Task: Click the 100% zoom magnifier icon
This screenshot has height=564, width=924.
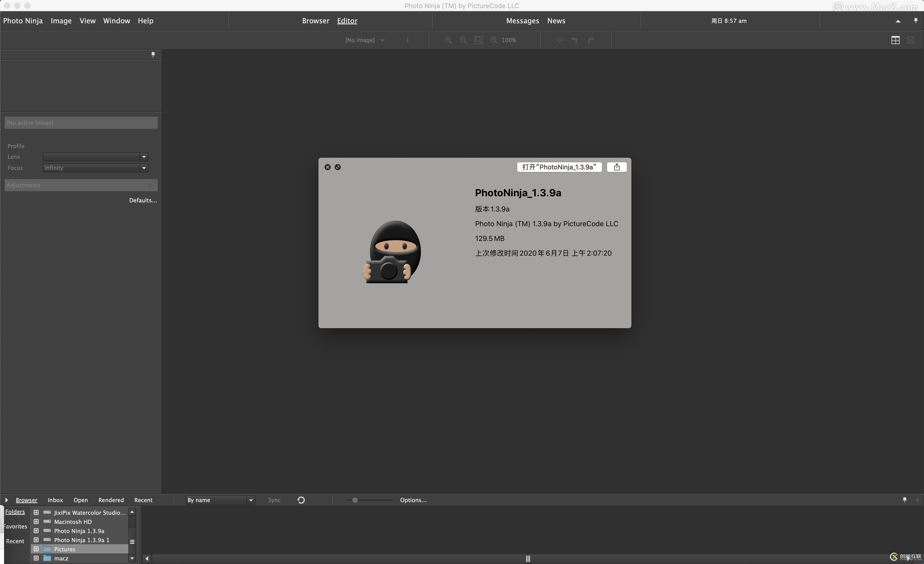Action: (494, 40)
